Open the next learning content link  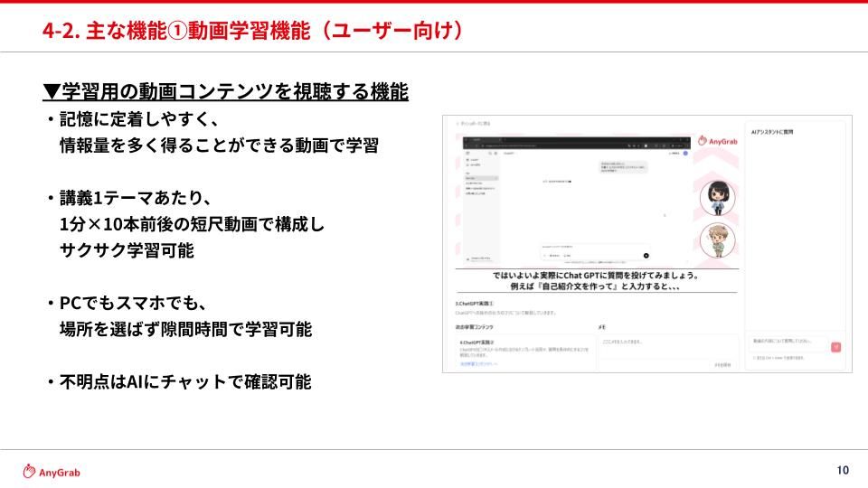coord(479,364)
